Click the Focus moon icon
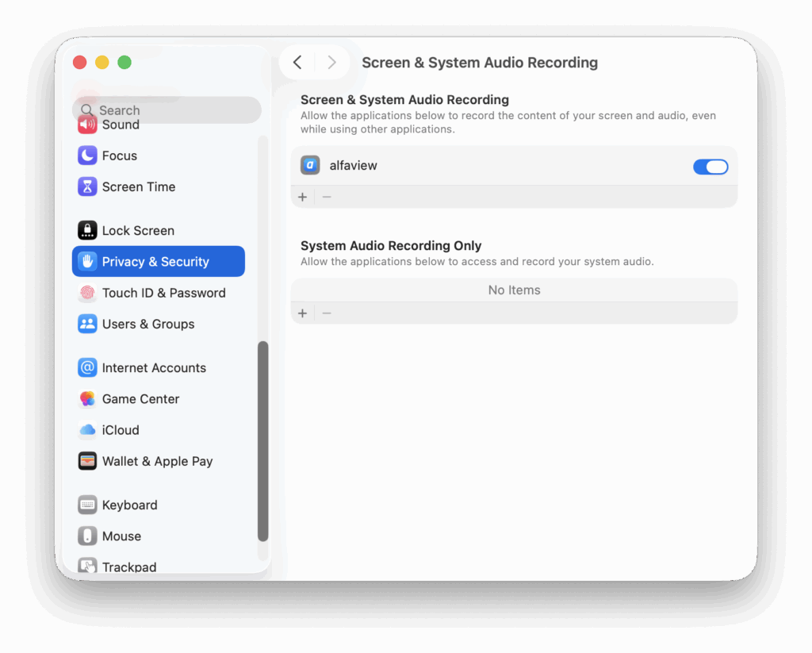 [87, 156]
